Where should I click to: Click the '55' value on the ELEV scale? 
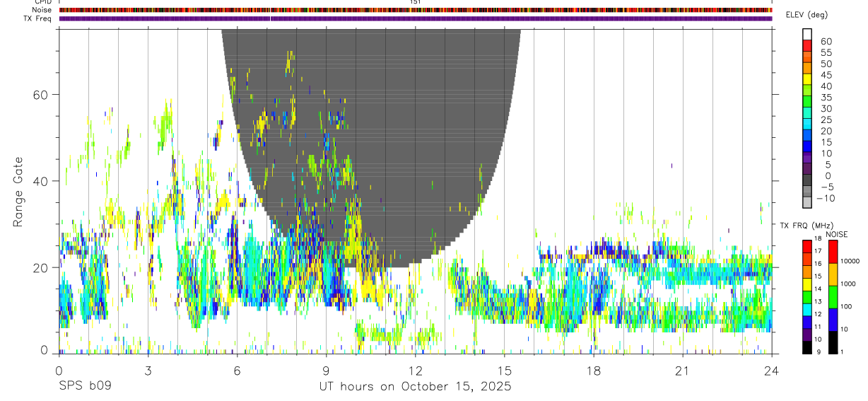pos(826,52)
